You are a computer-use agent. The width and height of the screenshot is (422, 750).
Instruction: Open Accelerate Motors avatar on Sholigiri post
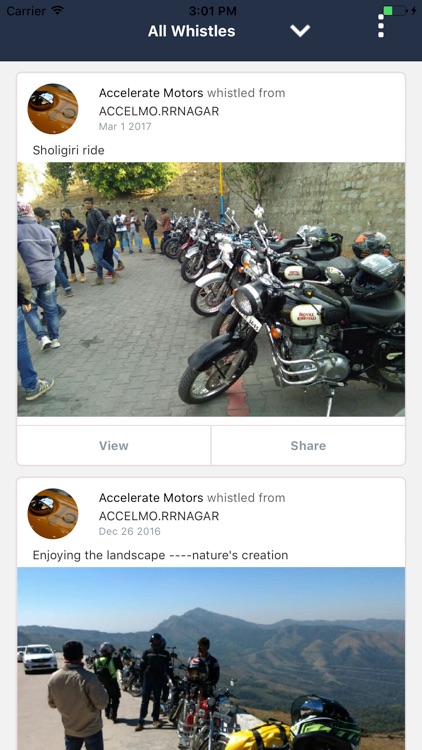(53, 109)
